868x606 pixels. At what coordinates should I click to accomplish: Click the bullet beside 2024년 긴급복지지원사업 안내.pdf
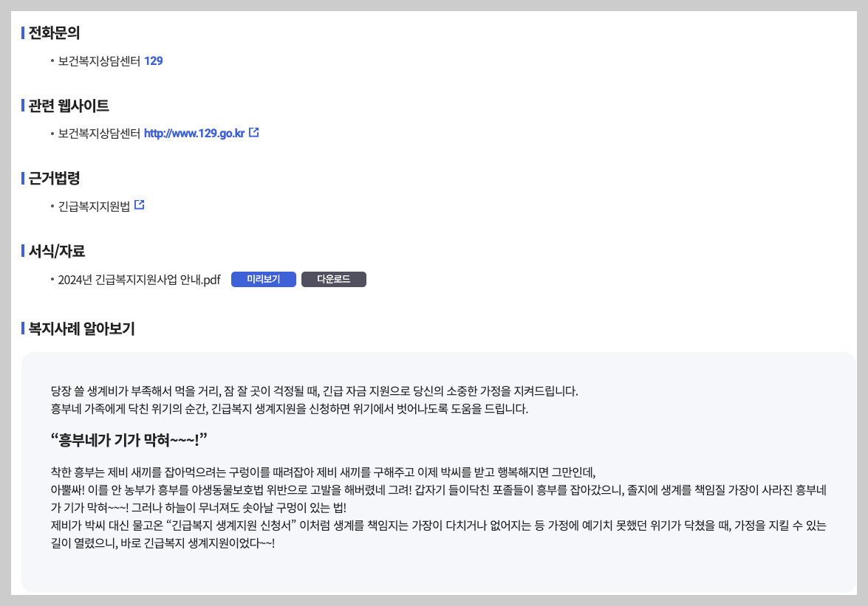[50, 279]
